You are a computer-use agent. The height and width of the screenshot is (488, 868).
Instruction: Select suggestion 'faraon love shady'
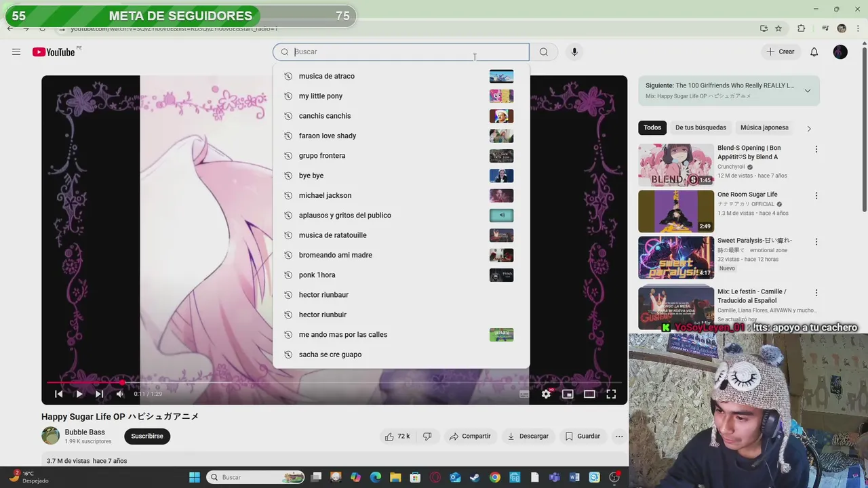(401, 136)
